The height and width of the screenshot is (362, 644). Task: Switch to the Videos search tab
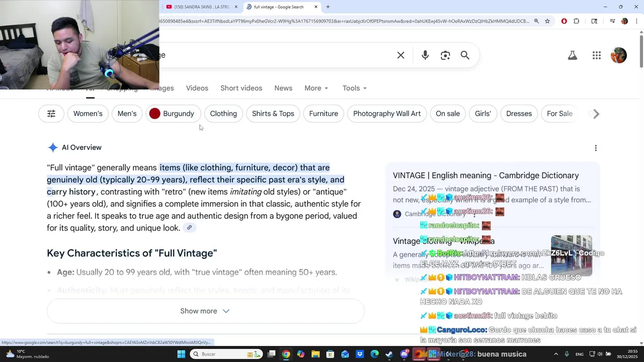pyautogui.click(x=197, y=88)
